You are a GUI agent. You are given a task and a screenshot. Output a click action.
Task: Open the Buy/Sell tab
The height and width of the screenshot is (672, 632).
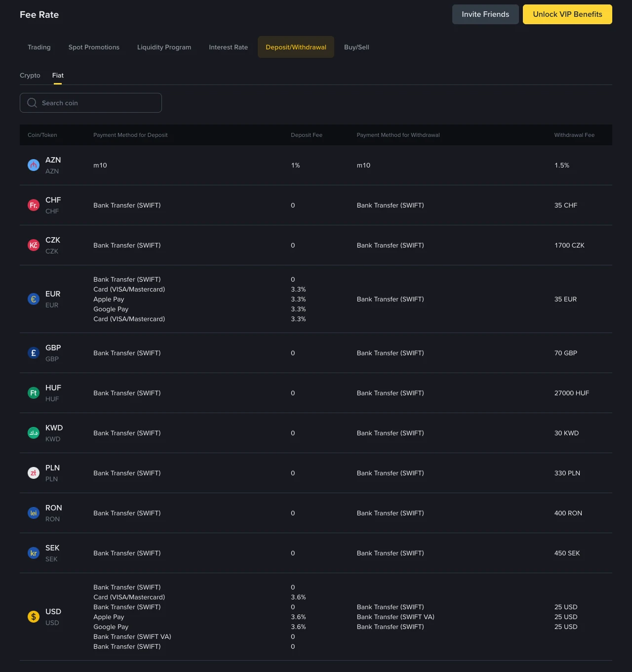click(356, 47)
